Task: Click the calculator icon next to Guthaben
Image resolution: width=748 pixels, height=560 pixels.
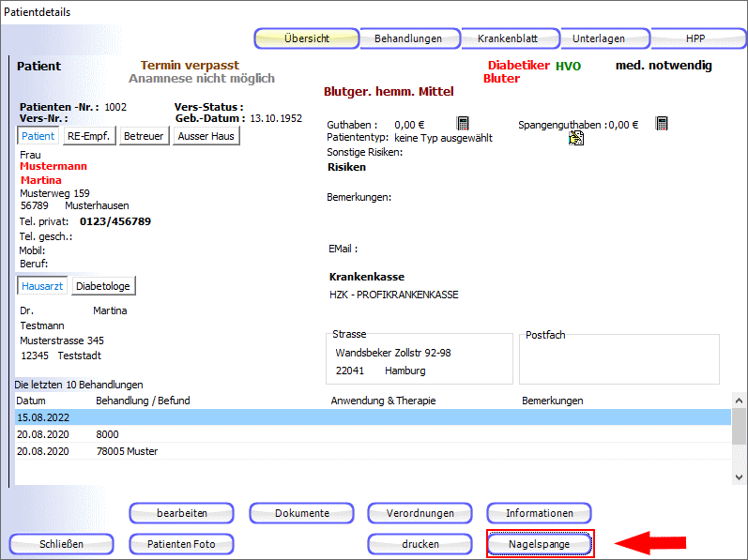Action: 463,124
